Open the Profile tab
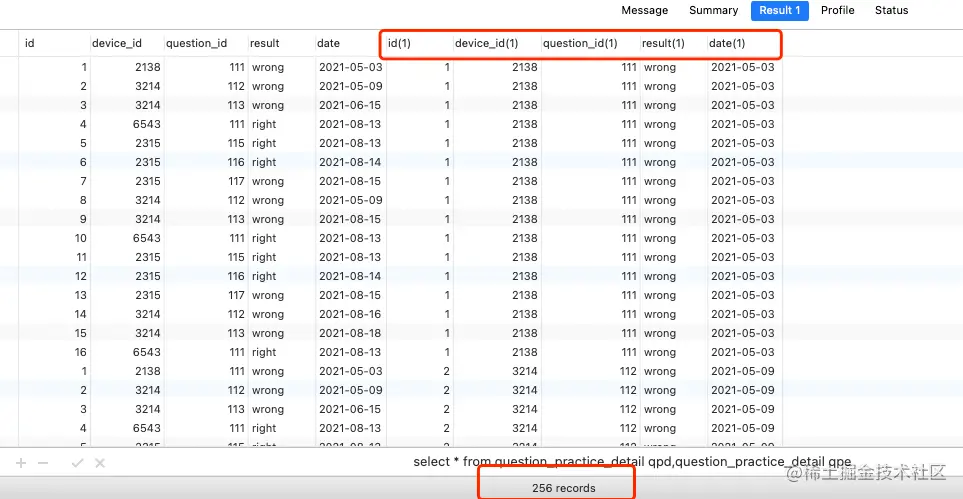The height and width of the screenshot is (499, 963). [838, 10]
